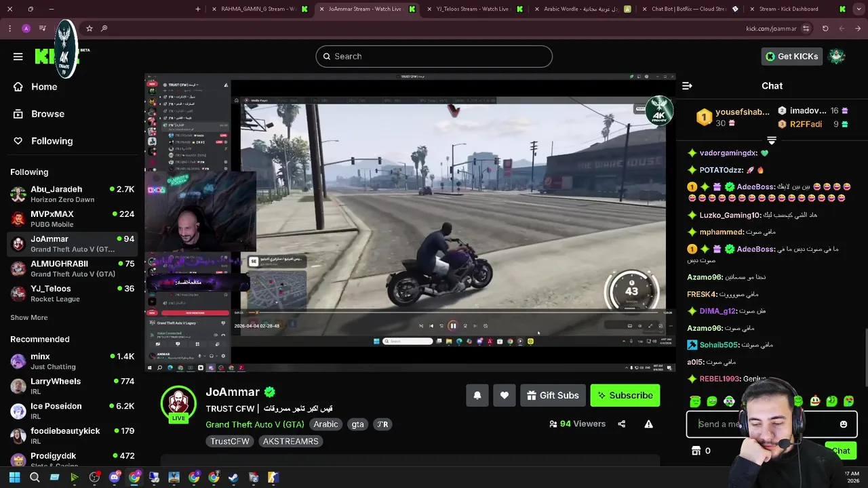Open Abu_Jaradeh's channel in Following list
Screen dimensions: 868x488
pos(72,195)
